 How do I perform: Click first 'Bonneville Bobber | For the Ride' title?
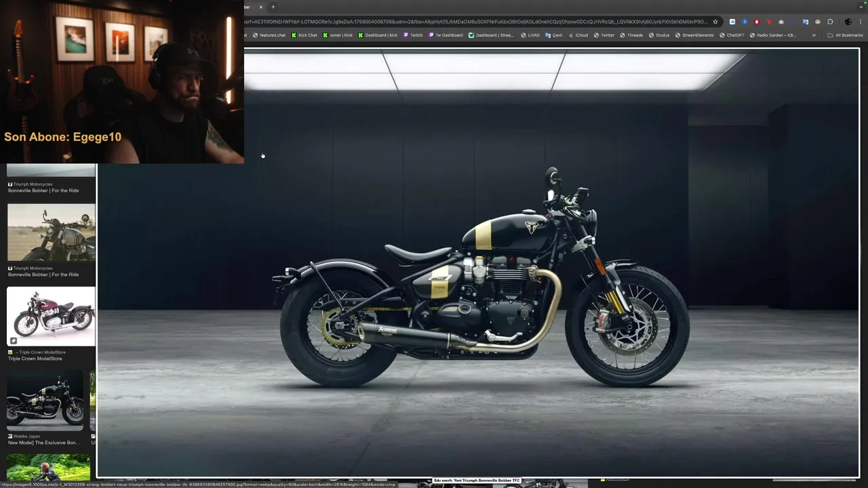pyautogui.click(x=43, y=190)
